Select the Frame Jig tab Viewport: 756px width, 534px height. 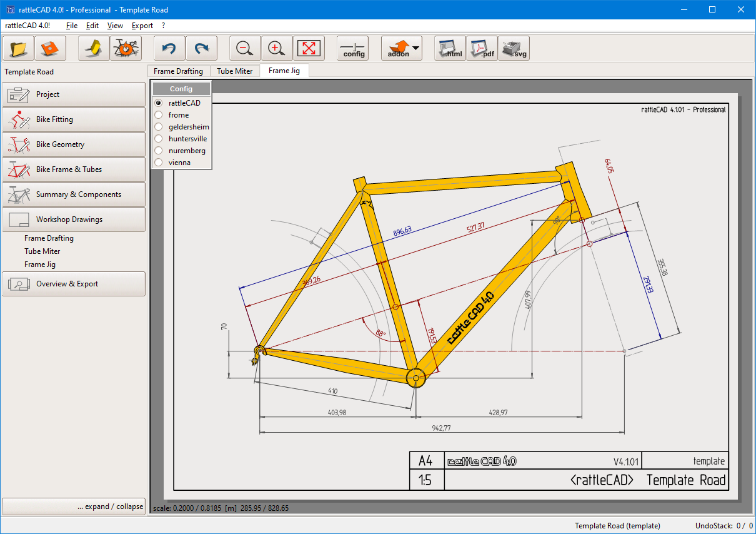click(x=284, y=71)
